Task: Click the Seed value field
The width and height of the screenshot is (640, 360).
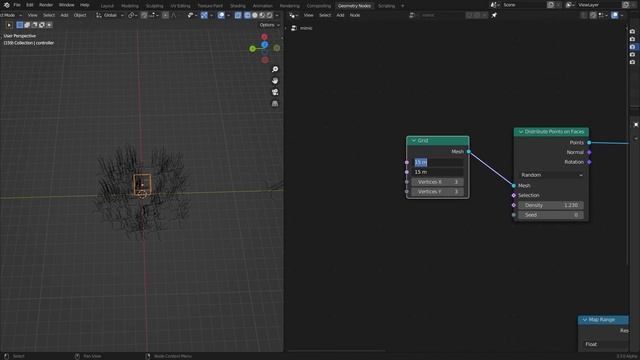Action: [x=551, y=215]
